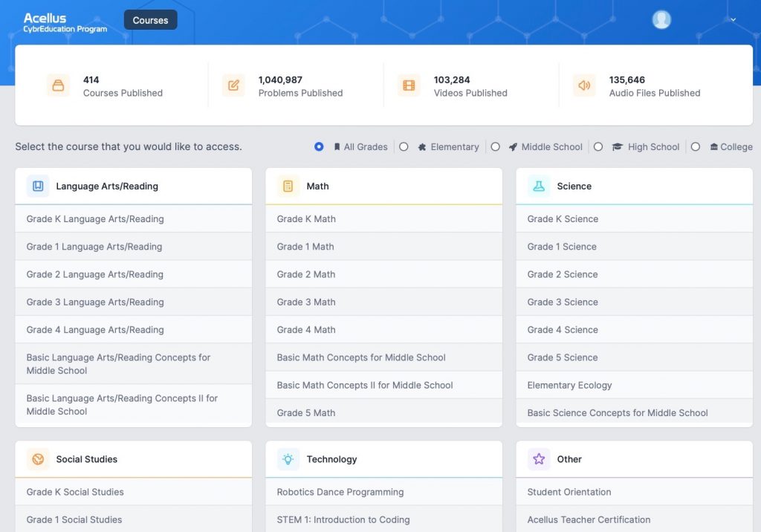Viewport: 761px width, 532px height.
Task: Open Grade 5 Science course
Action: (635, 357)
